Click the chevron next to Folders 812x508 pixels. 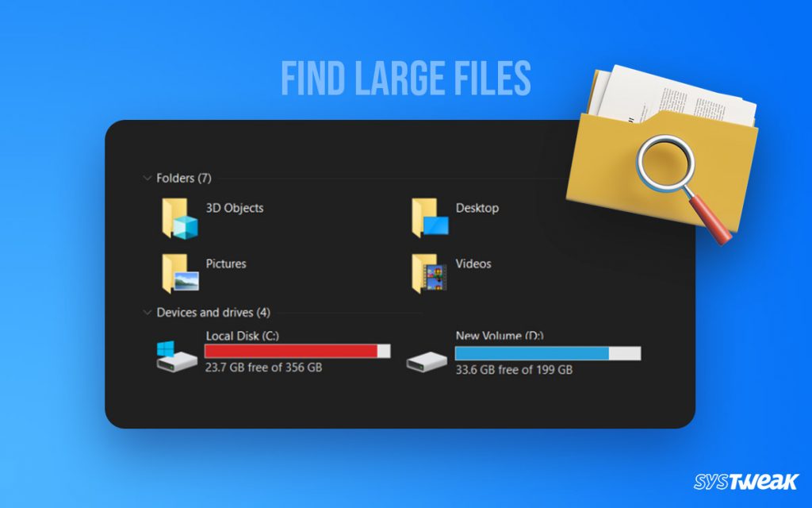pos(146,178)
